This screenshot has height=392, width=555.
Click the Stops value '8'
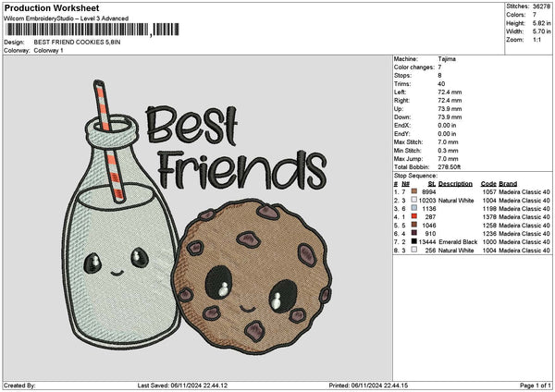(x=439, y=76)
